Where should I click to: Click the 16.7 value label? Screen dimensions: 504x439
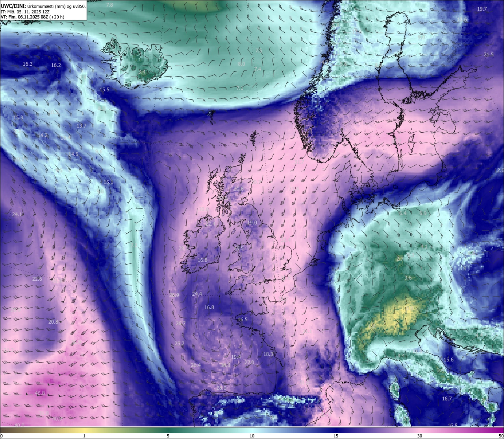click(x=447, y=399)
